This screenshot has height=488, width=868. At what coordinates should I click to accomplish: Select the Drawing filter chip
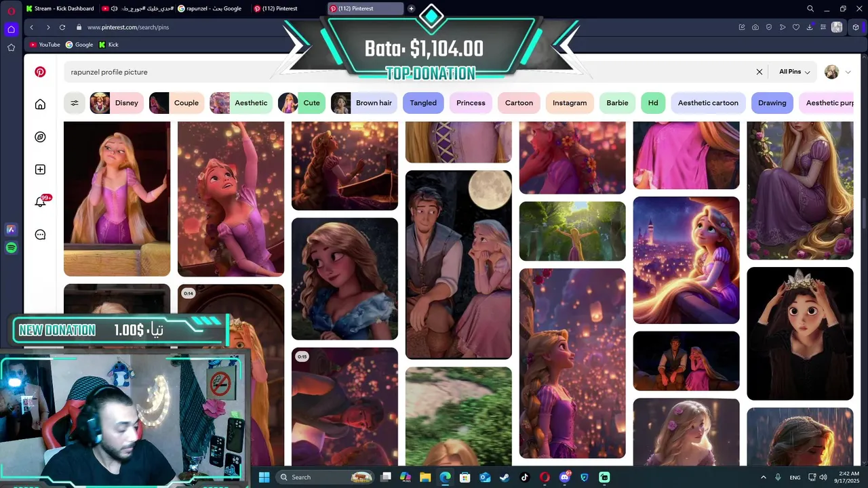(772, 103)
